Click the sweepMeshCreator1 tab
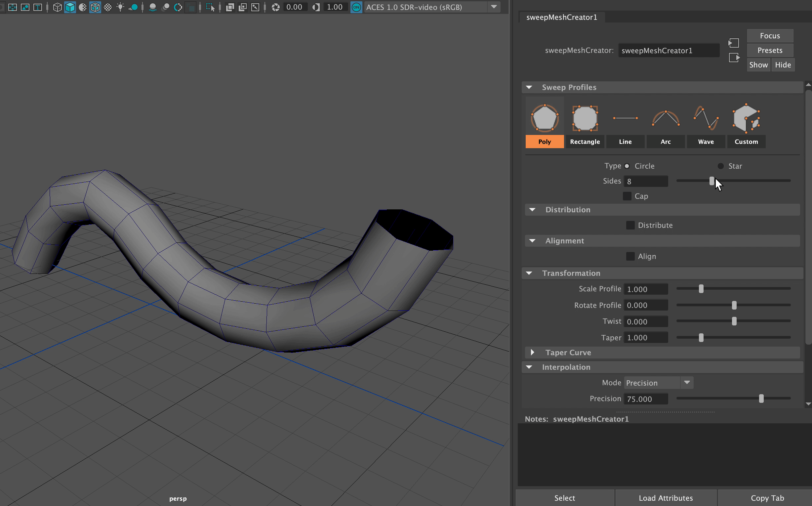The width and height of the screenshot is (812, 506). click(x=561, y=17)
